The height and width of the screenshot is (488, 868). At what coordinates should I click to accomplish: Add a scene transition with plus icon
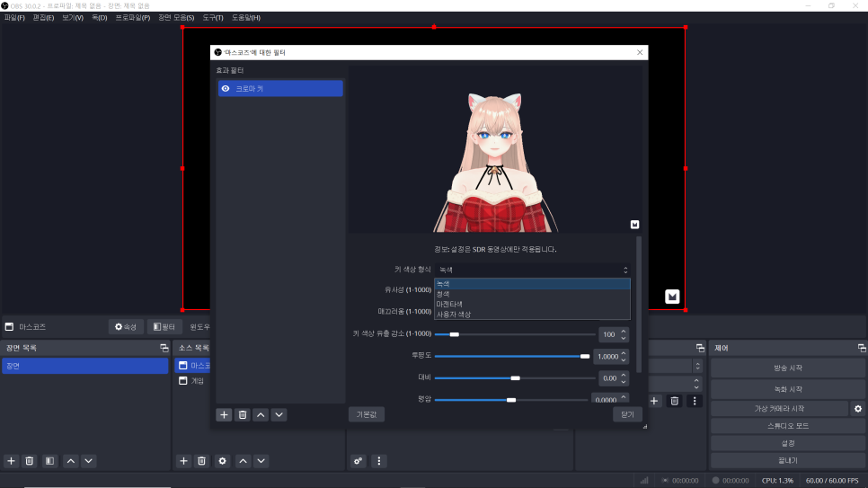(x=654, y=401)
